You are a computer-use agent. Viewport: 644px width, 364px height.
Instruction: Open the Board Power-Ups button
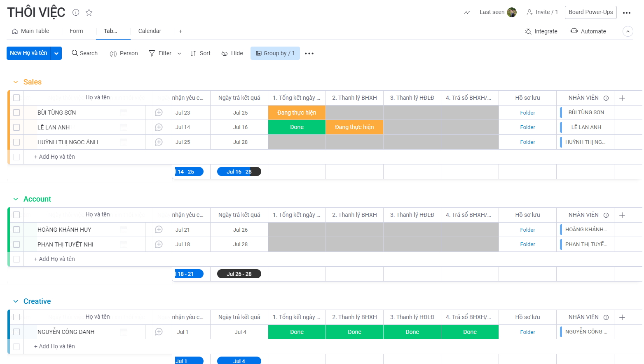tap(590, 12)
